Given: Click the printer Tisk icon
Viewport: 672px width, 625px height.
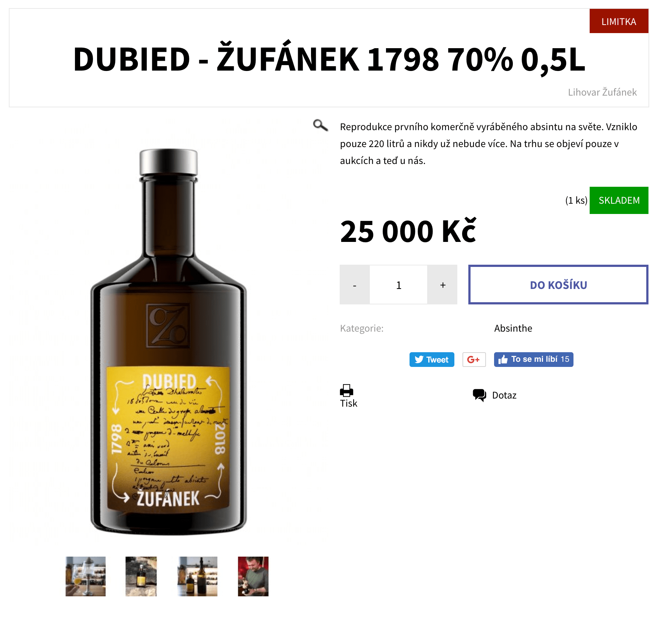Looking at the screenshot, I should (x=346, y=390).
